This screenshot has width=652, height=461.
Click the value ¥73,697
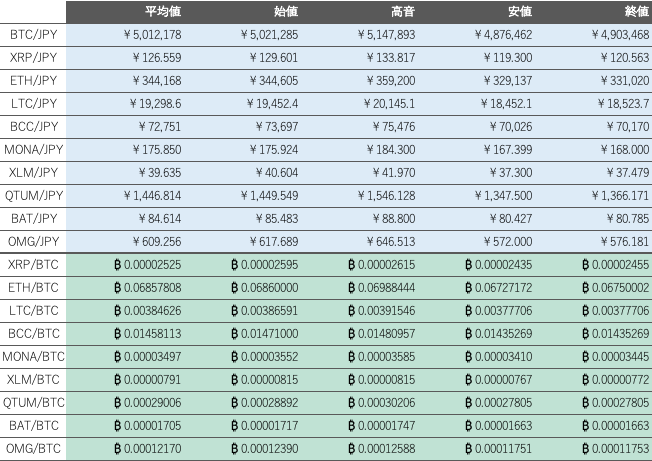pyautogui.click(x=277, y=126)
